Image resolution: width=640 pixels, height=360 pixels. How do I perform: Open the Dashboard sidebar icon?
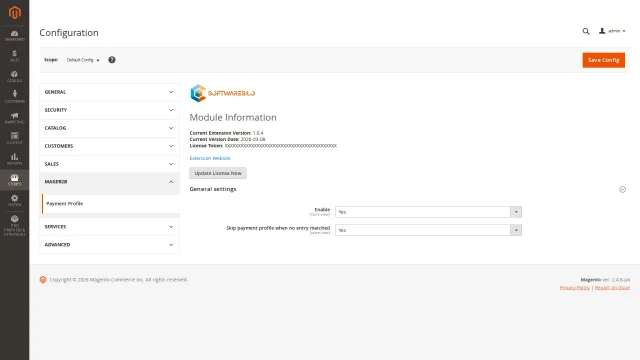14,36
